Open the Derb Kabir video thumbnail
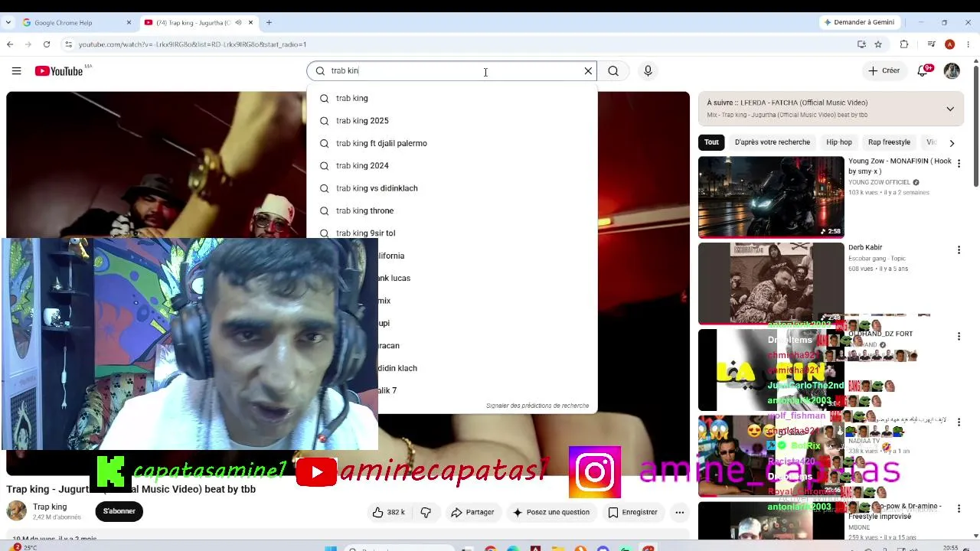 771,283
